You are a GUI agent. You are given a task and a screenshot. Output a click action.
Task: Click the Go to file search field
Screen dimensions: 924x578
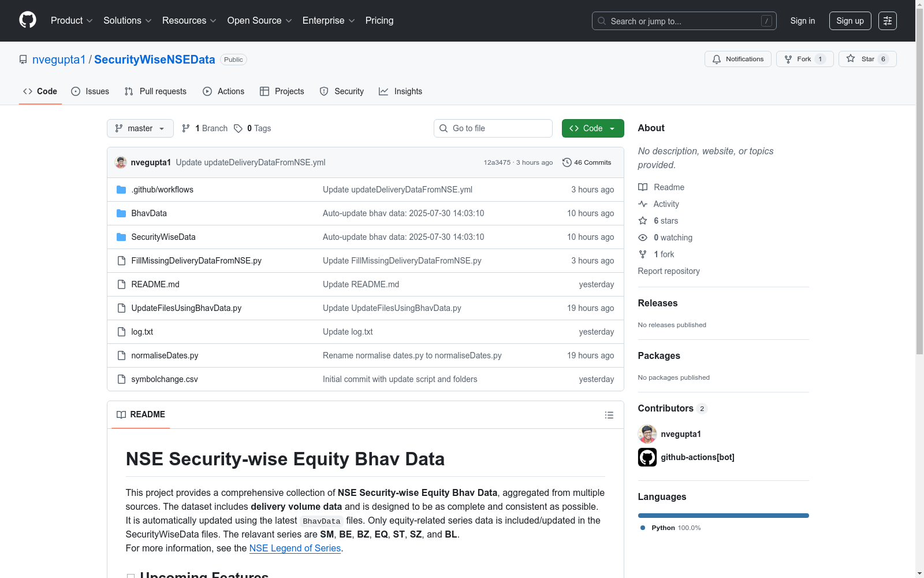pos(493,128)
